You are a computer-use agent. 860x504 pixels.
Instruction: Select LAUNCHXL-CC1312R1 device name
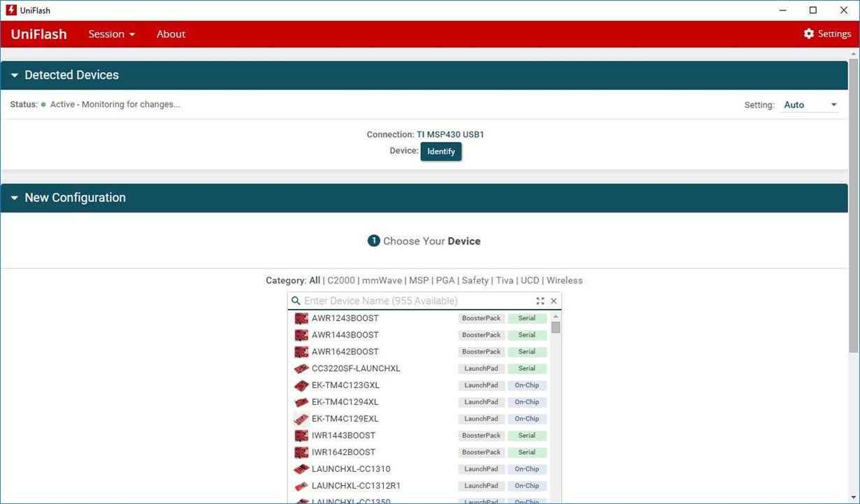pos(356,486)
